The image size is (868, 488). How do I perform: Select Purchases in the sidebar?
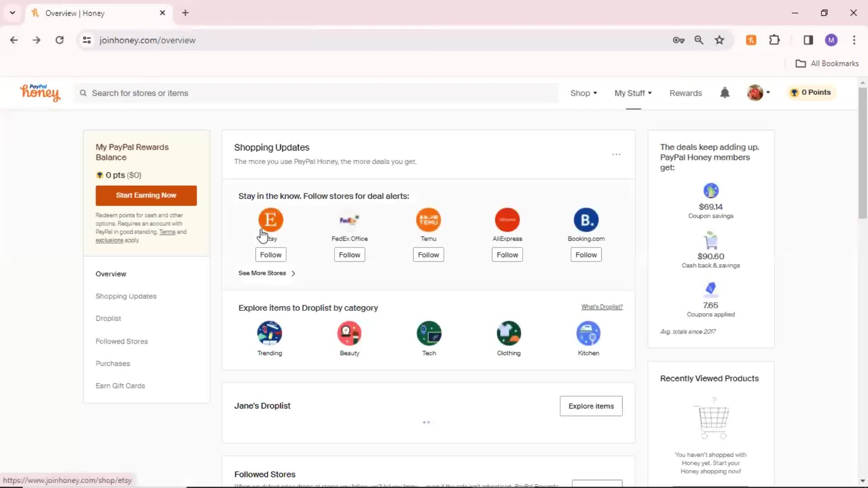(113, 364)
